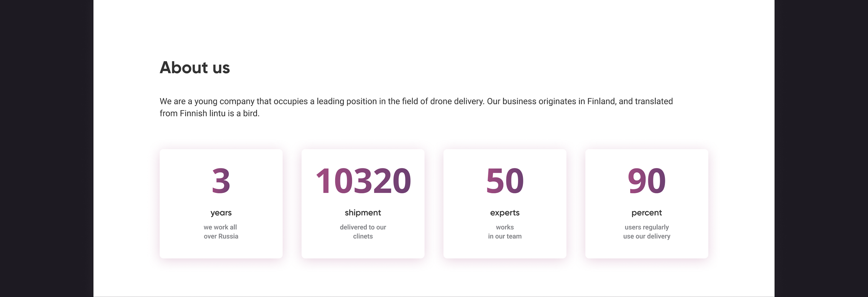
Task: Click the "delivered to our clinets" caption
Action: click(x=363, y=232)
